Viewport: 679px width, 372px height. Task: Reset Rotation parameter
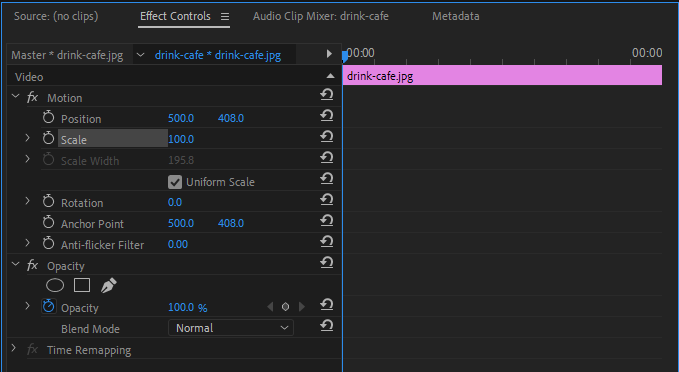pos(327,199)
